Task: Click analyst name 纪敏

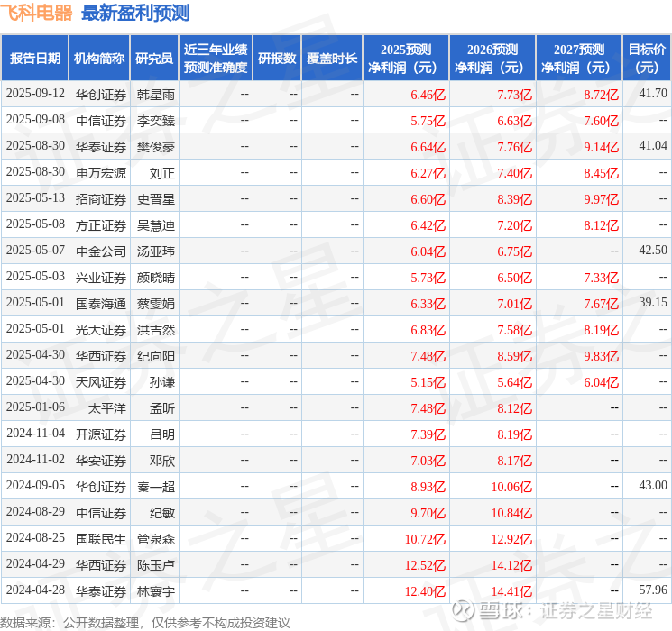Action: (162, 513)
